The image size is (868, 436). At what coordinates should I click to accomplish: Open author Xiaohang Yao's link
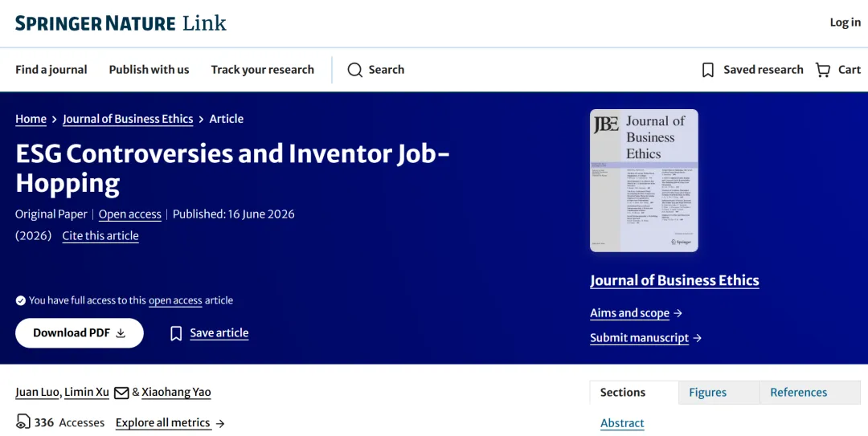(176, 393)
